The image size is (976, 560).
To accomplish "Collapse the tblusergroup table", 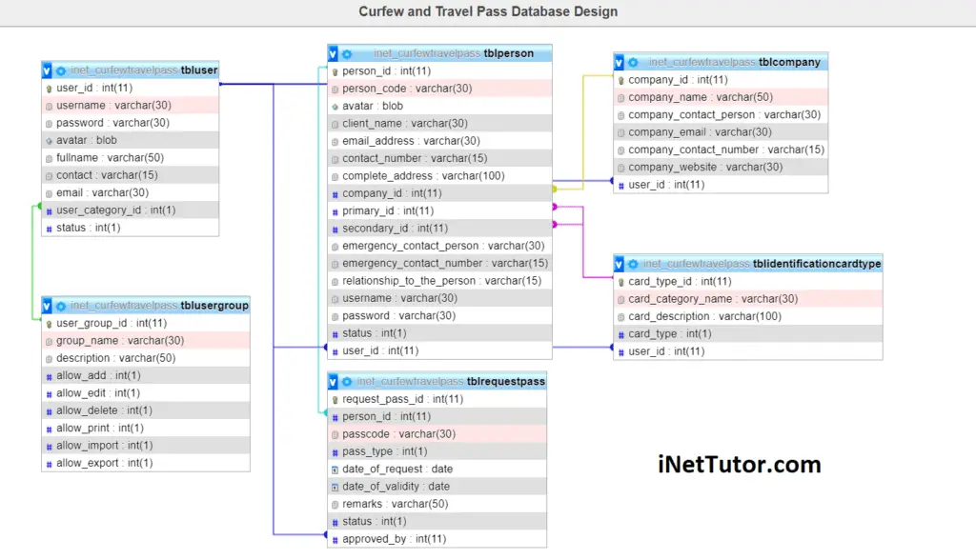I will point(46,306).
